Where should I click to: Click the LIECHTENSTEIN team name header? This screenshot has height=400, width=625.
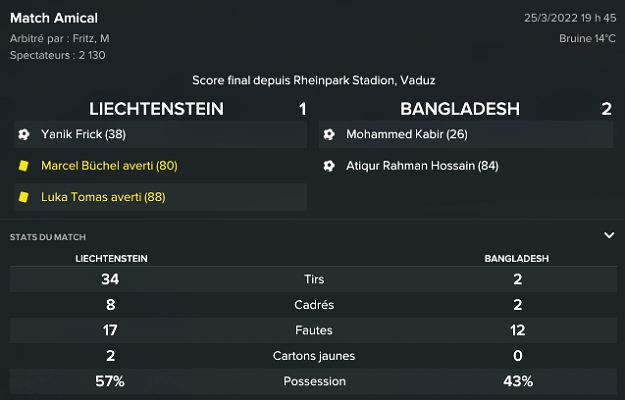point(156,109)
